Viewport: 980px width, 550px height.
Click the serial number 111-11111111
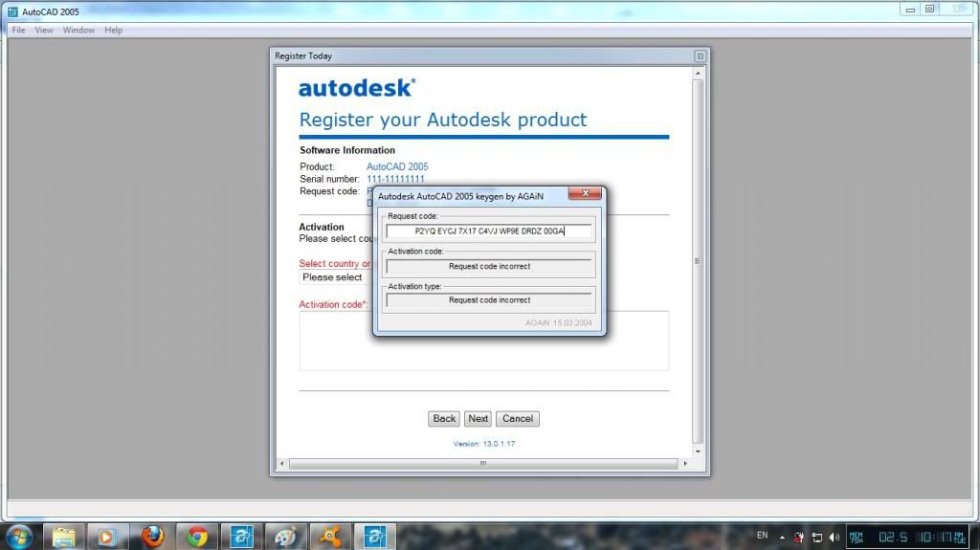[395, 179]
